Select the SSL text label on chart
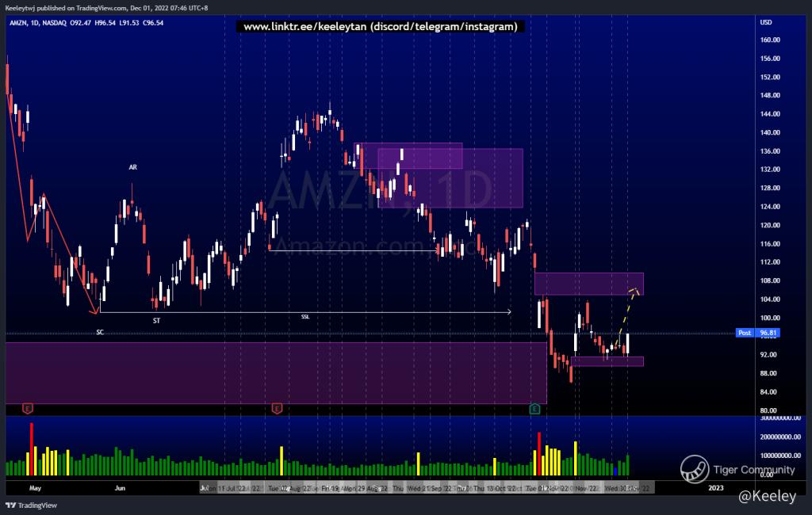The height and width of the screenshot is (515, 812). coord(305,317)
